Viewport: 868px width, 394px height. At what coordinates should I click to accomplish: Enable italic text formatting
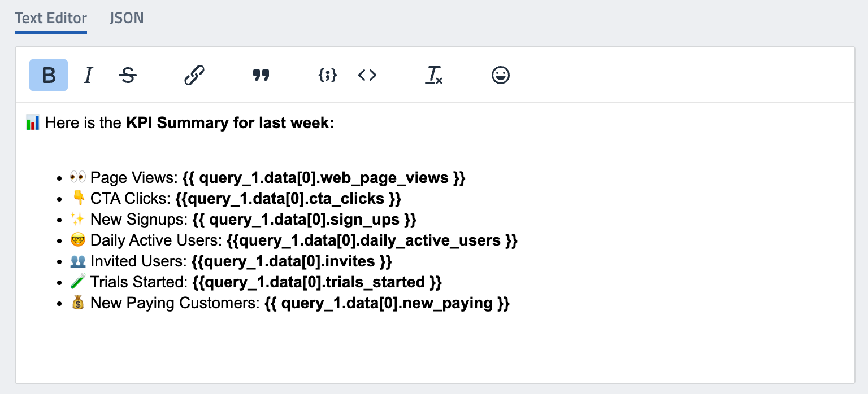click(88, 75)
